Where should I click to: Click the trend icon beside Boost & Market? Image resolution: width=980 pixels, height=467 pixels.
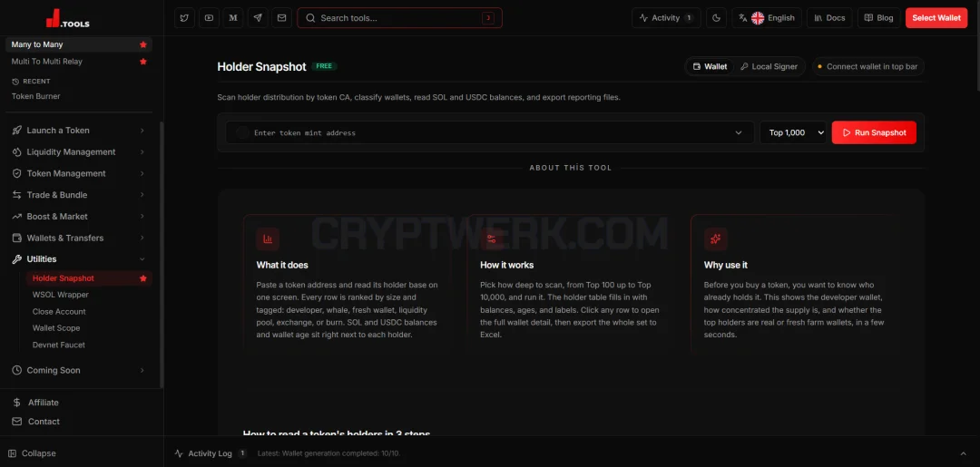[17, 216]
